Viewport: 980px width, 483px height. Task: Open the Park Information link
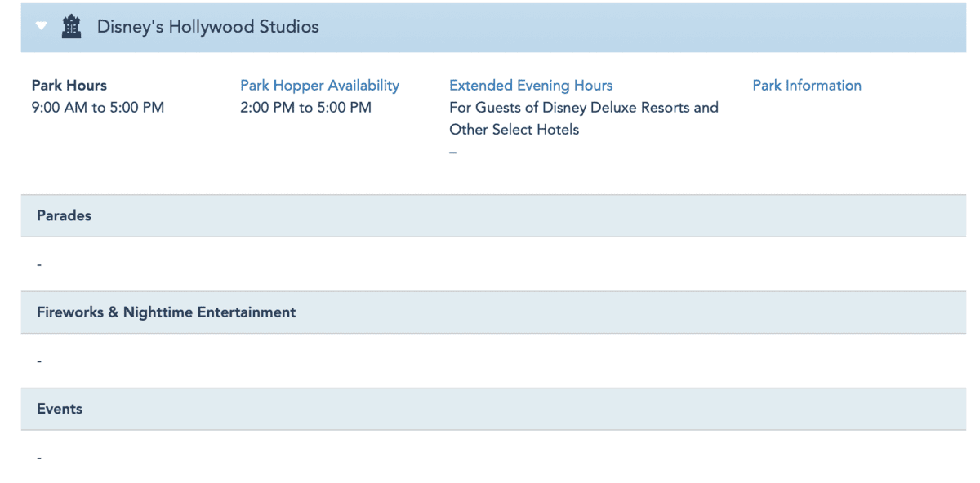coord(807,86)
